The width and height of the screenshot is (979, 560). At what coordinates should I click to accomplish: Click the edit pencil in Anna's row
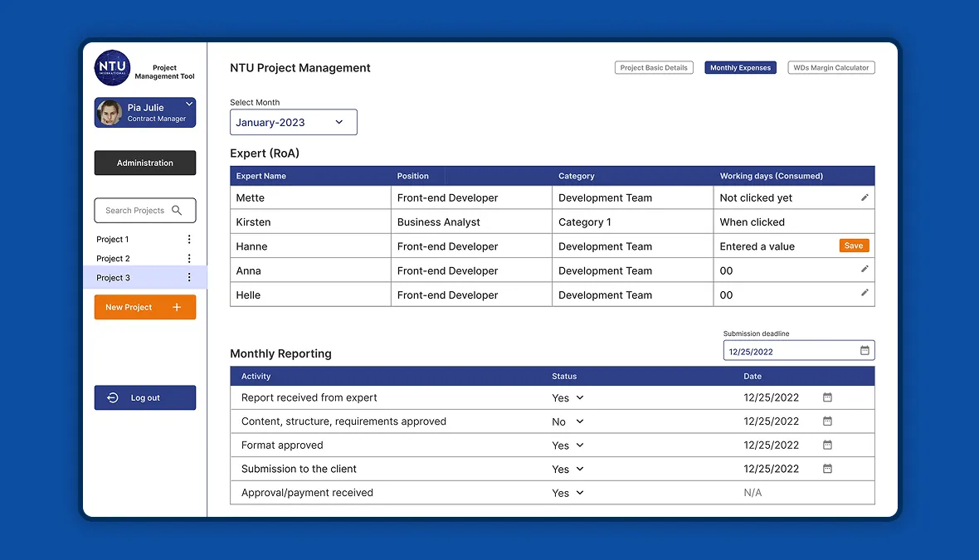865,269
